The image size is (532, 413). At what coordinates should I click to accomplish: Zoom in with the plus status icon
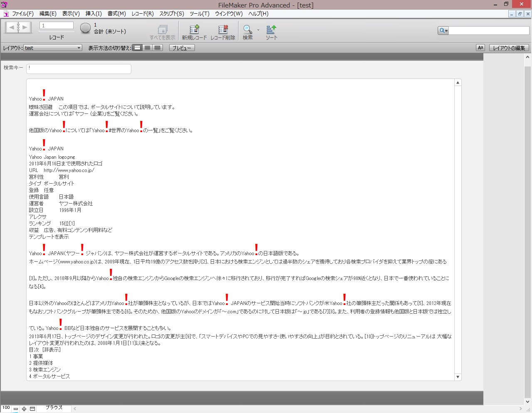coord(24,409)
